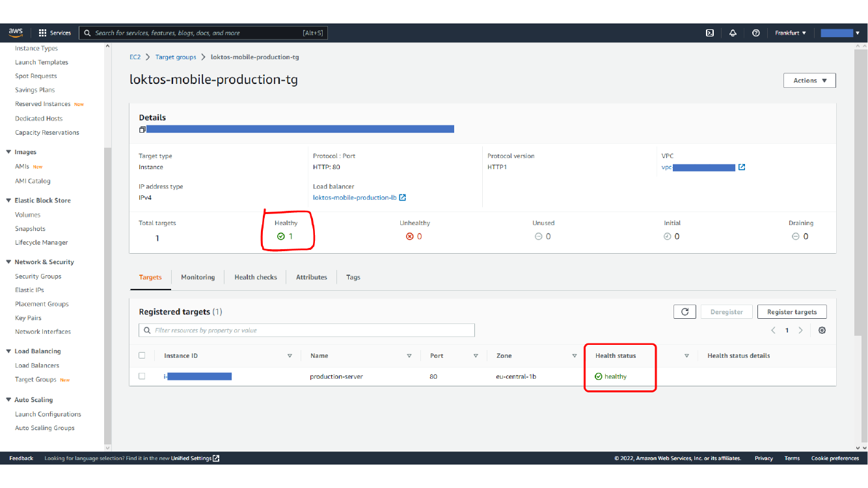868x488 pixels.
Task: Open the Target groups breadcrumb link
Action: pos(176,57)
